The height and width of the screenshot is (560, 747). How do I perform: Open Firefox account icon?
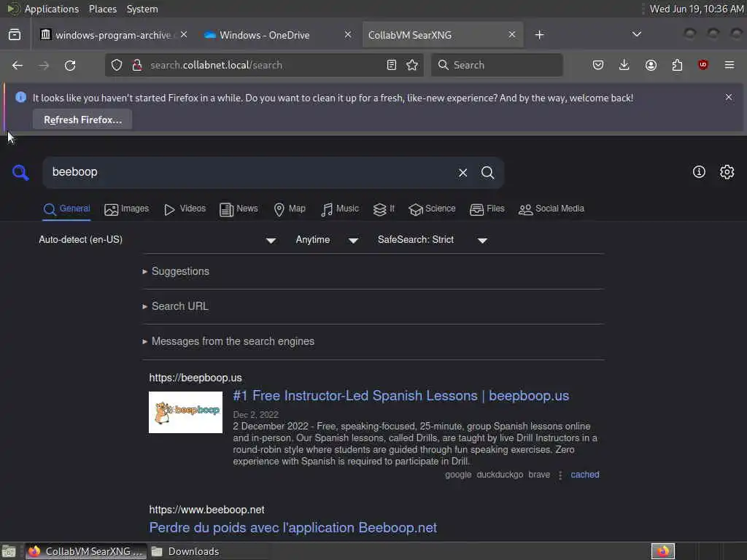651,65
